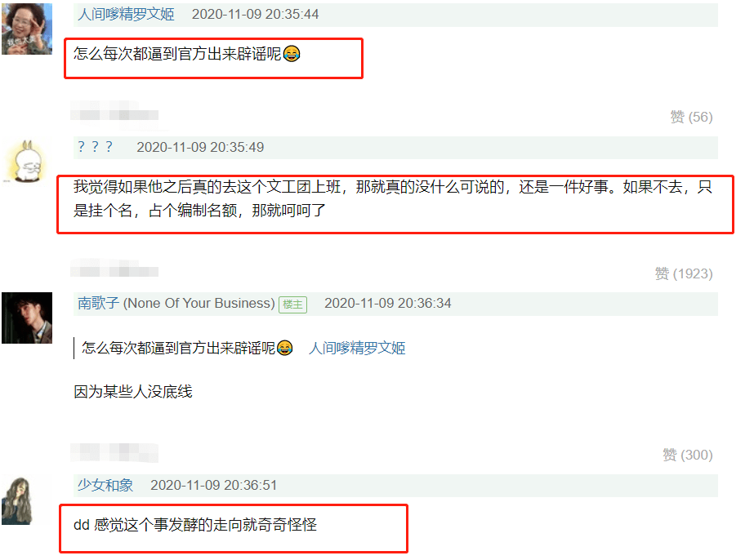Click the laughing emoji in first comment

coord(292,53)
